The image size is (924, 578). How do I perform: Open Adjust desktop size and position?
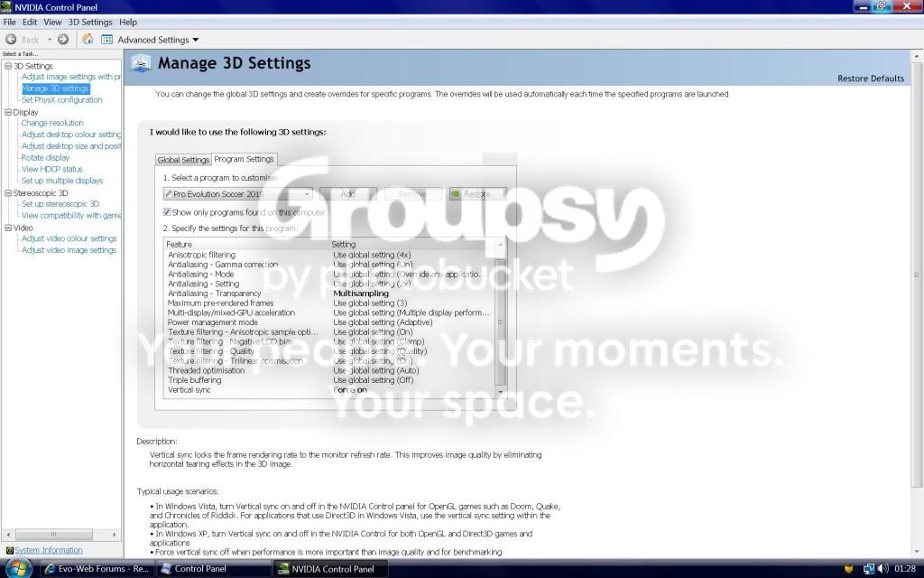point(70,145)
